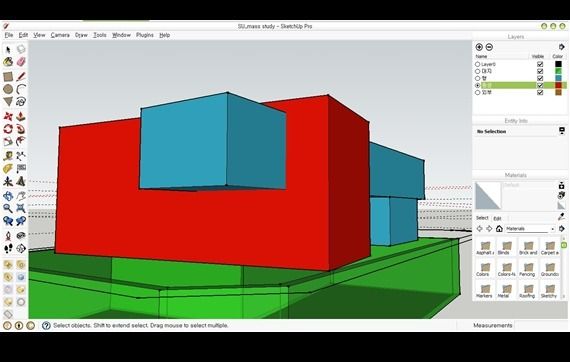Pick the Tape Measure tool
This screenshot has width=570, height=362.
[x=8, y=156]
